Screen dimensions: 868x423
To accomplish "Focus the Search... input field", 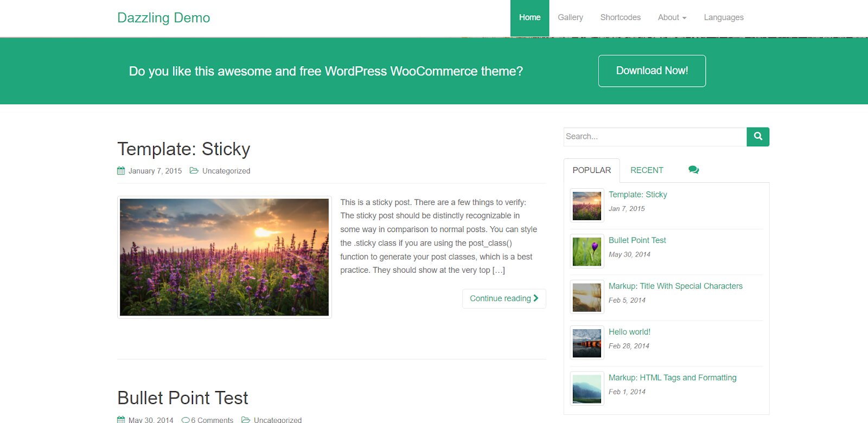I will coord(655,137).
